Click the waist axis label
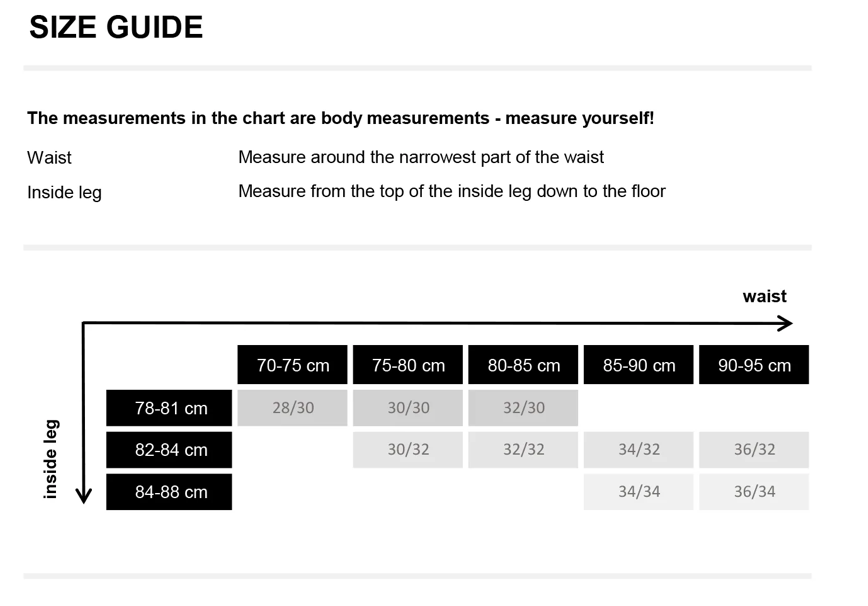 (764, 296)
